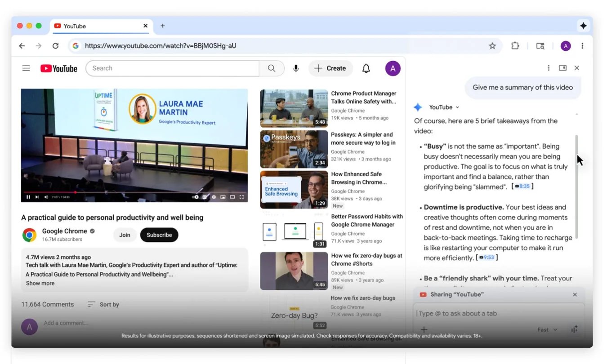Viewport: 607px width, 364px height.
Task: Open the Gemini panel three-dot menu
Action: pyautogui.click(x=549, y=68)
